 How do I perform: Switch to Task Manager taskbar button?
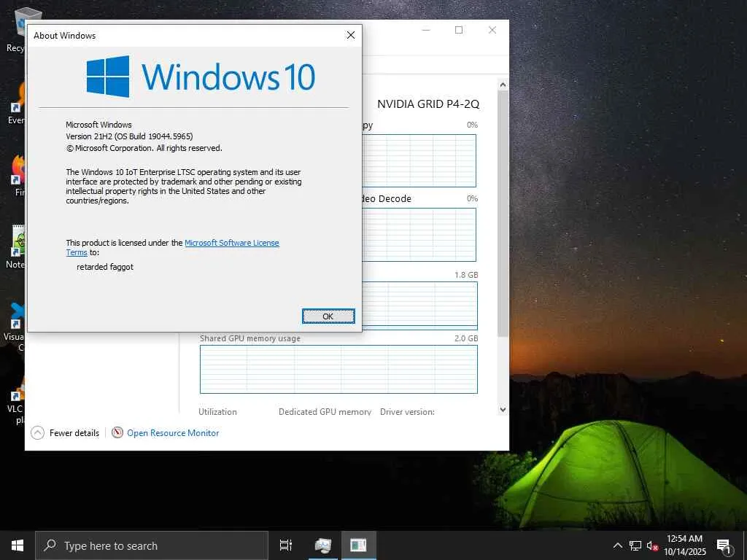point(323,545)
